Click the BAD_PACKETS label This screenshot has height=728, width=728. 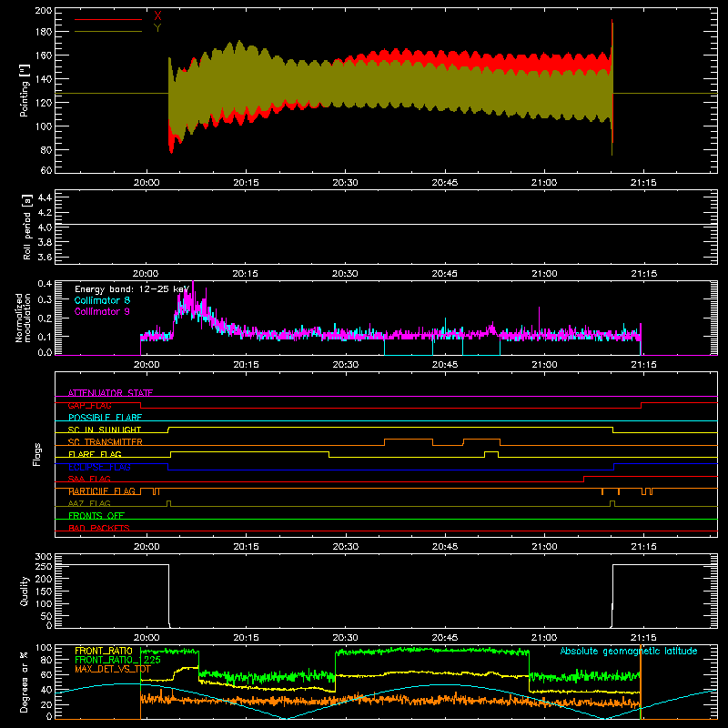(x=99, y=528)
